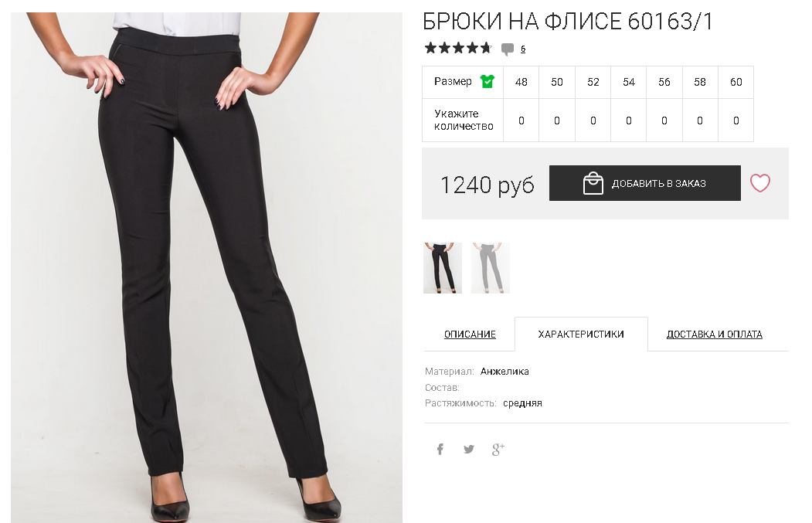This screenshot has height=523, width=812.
Task: Share product on Twitter
Action: [469, 449]
